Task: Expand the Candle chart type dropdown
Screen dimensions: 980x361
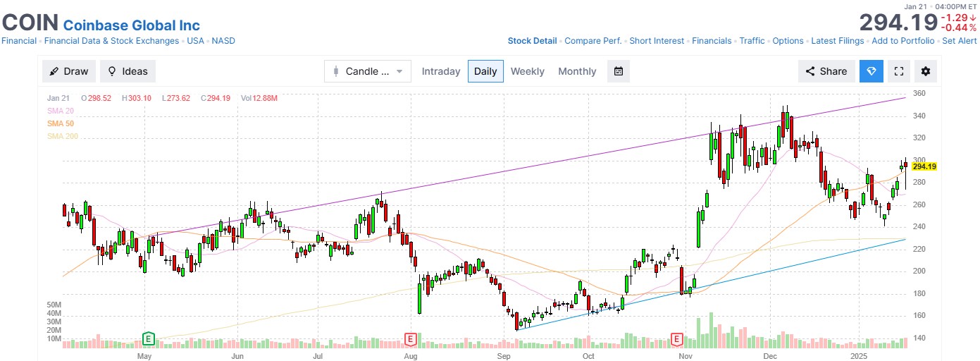Action: tap(368, 71)
